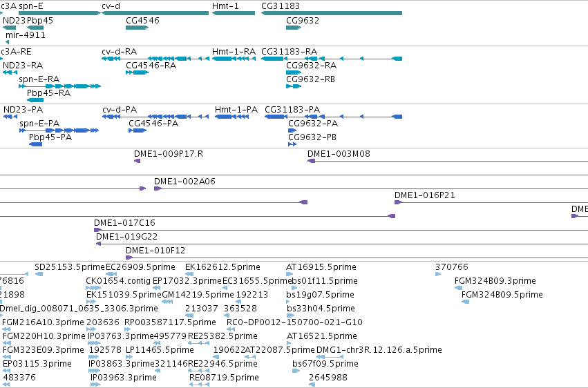Select the DME1-003M08 clone end marker
The width and height of the screenshot is (588, 388).
click(311, 161)
